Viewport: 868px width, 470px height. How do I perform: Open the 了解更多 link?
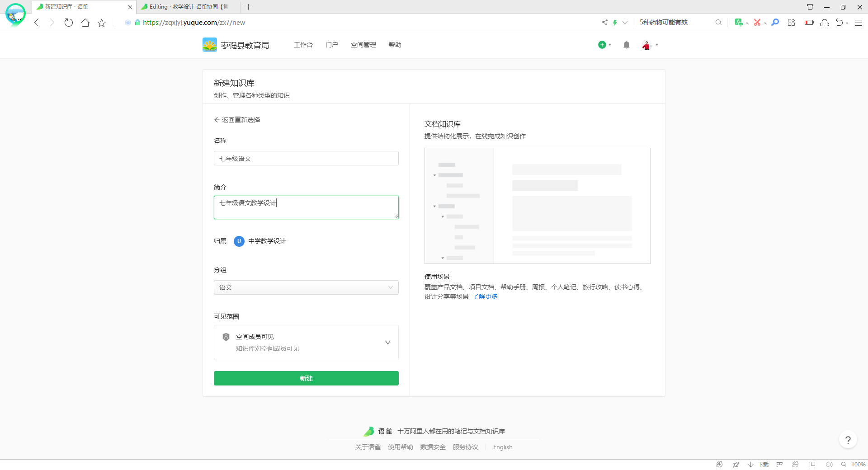485,296
